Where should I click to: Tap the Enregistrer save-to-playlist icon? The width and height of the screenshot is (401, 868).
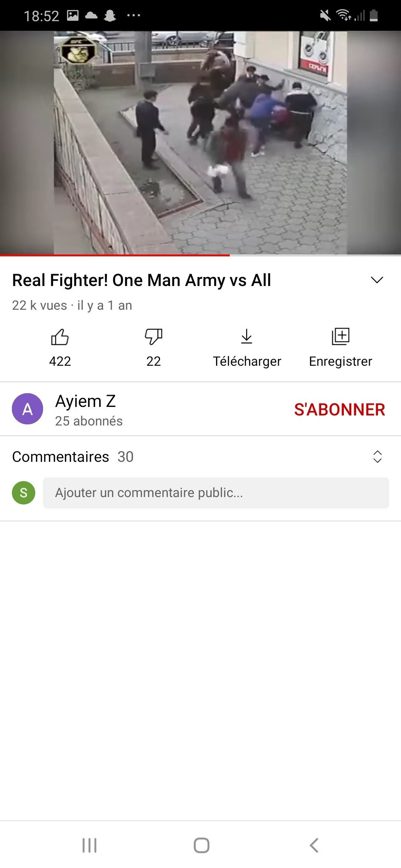click(x=340, y=336)
